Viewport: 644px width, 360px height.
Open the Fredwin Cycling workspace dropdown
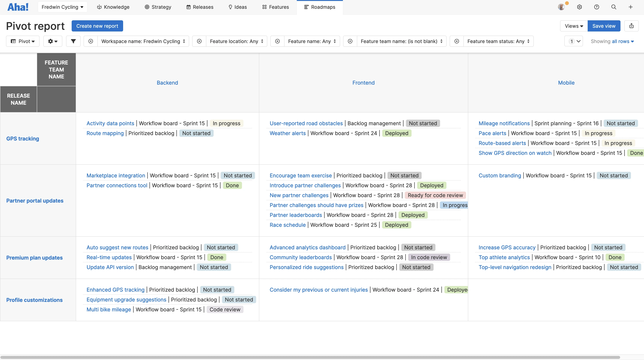coord(62,7)
